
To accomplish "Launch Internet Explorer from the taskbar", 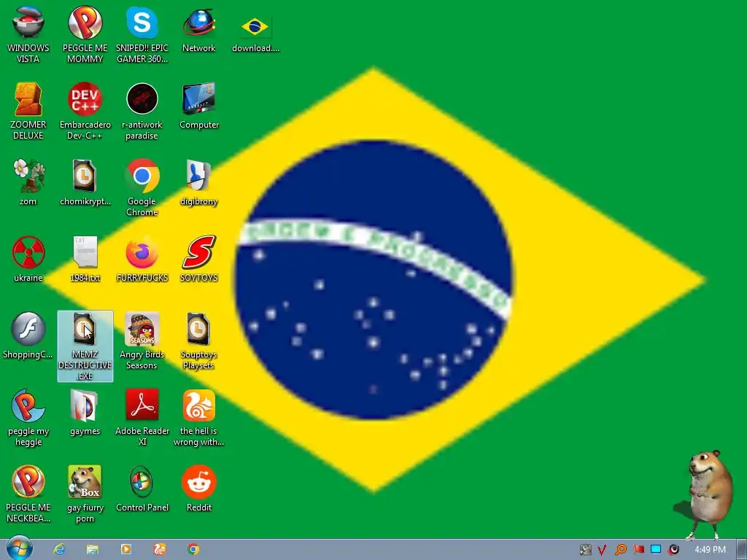I will coord(59,550).
